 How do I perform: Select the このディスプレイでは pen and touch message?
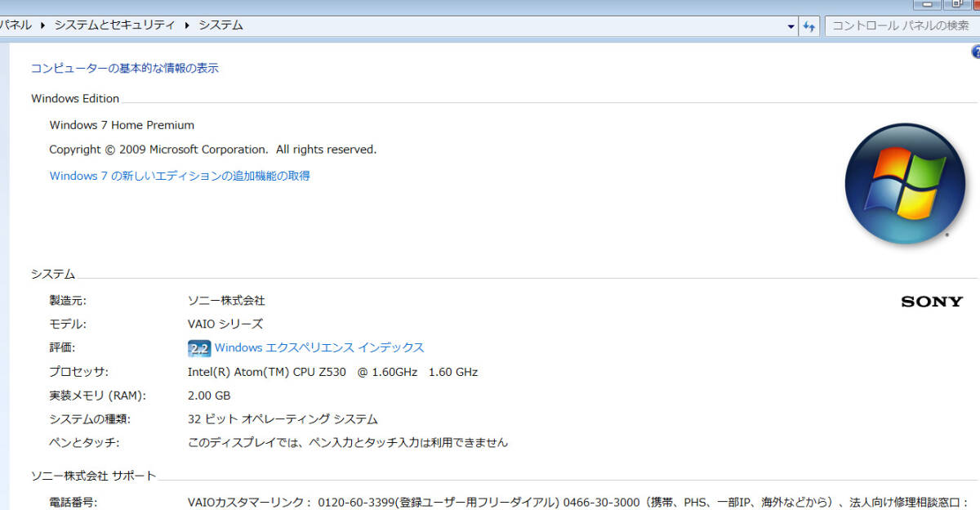[x=348, y=443]
